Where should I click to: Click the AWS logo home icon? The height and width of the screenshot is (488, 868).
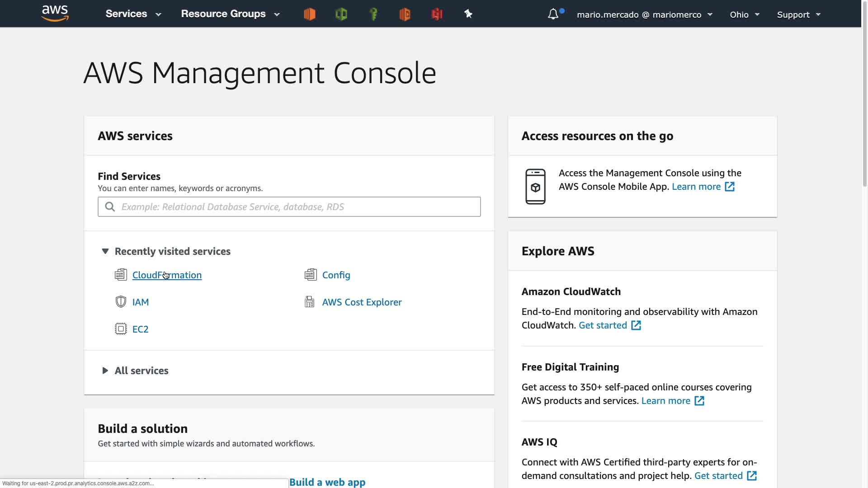[x=55, y=14]
